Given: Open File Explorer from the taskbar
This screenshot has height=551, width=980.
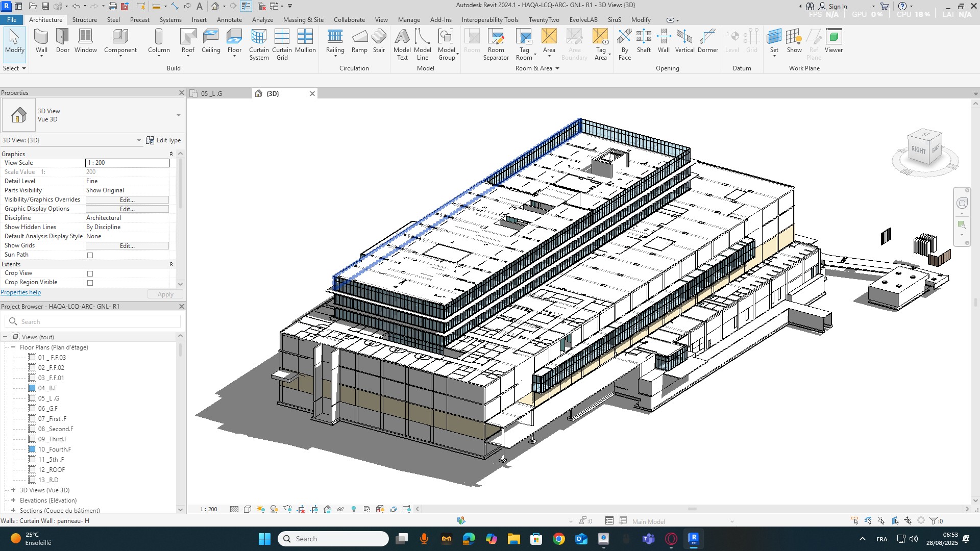Looking at the screenshot, I should pos(513,539).
